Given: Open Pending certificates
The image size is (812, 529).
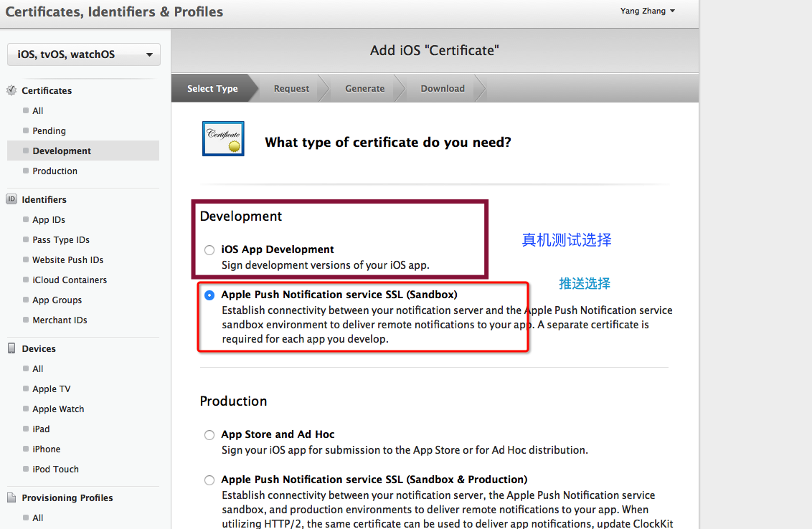Looking at the screenshot, I should point(49,131).
